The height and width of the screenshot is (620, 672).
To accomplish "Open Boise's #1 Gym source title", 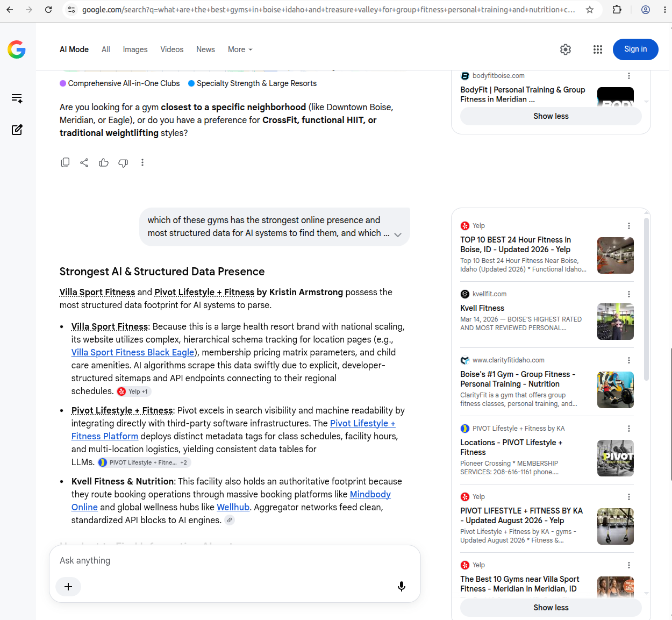I will coord(518,379).
